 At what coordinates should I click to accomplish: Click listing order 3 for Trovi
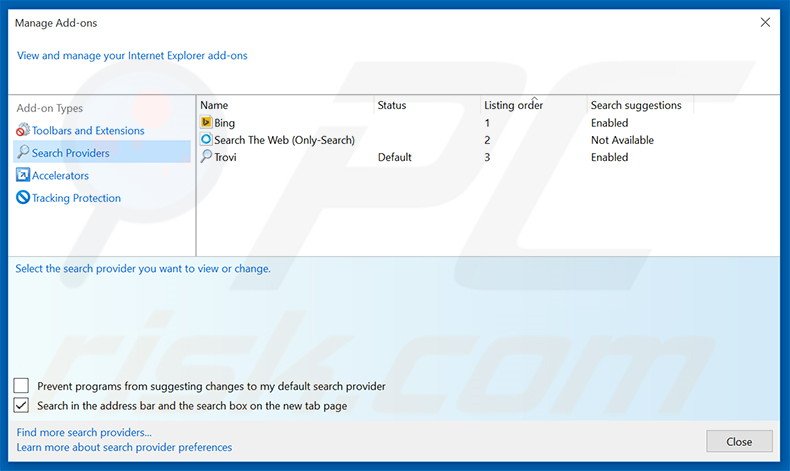tap(487, 157)
